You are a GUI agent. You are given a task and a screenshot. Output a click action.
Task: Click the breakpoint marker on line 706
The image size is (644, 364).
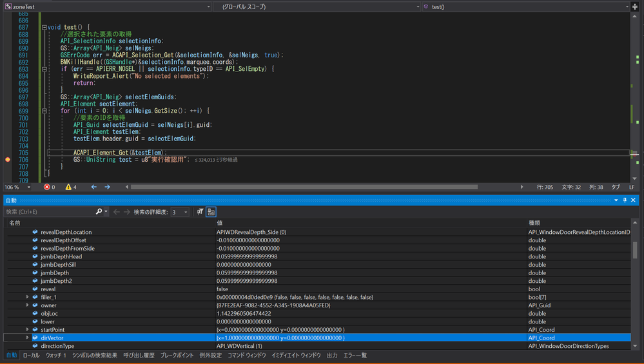(7, 159)
